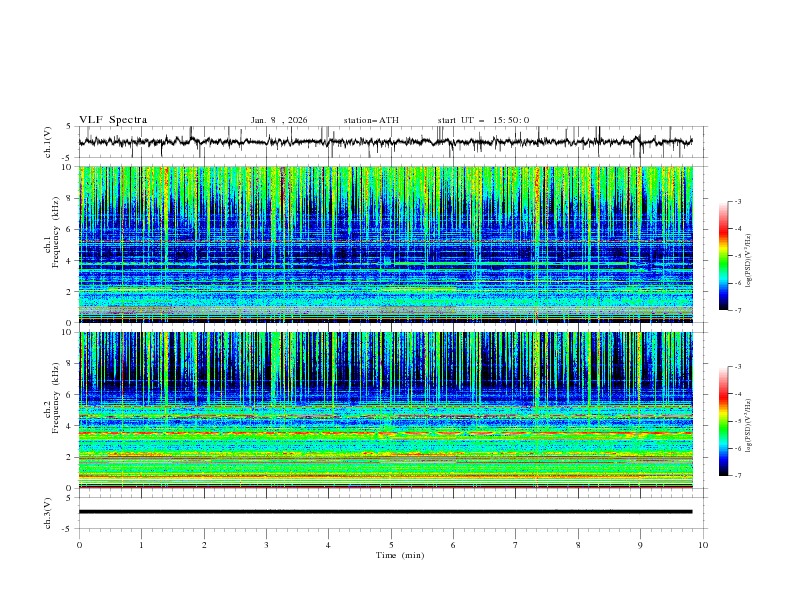
Task: Select the date text "Jan. 8 , 2026"
Action: click(x=279, y=120)
